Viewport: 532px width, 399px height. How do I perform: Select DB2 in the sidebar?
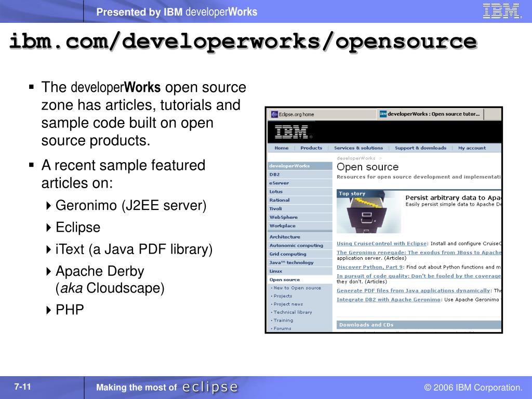pyautogui.click(x=300, y=175)
